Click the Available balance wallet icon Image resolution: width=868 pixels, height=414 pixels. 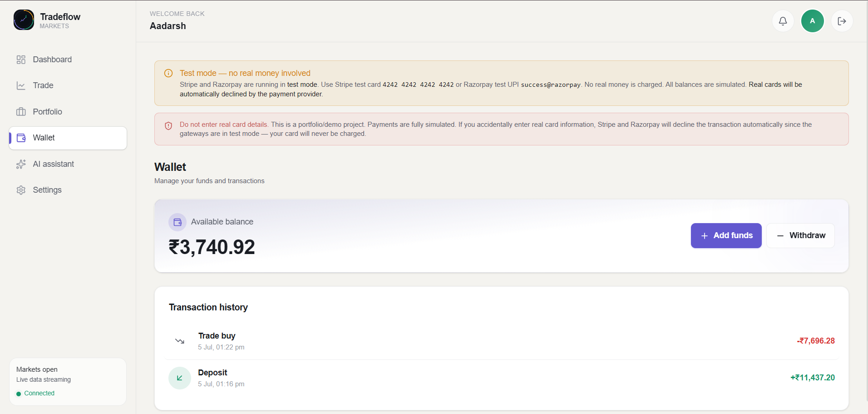178,222
